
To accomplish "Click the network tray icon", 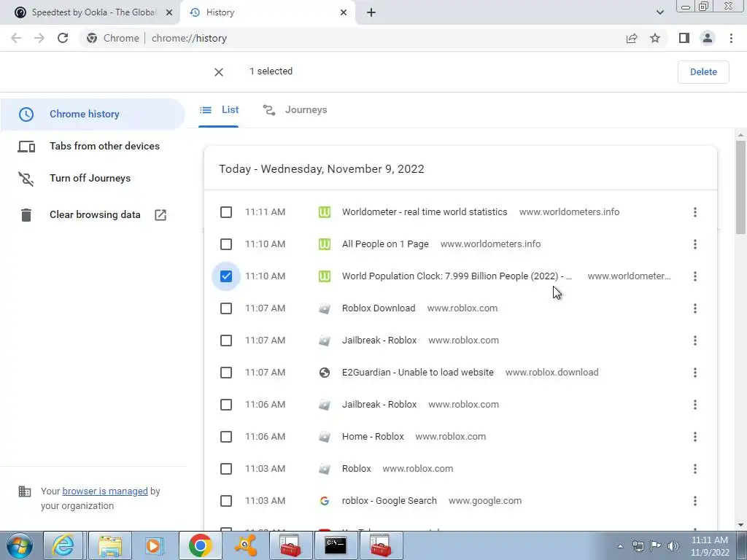I will point(638,546).
